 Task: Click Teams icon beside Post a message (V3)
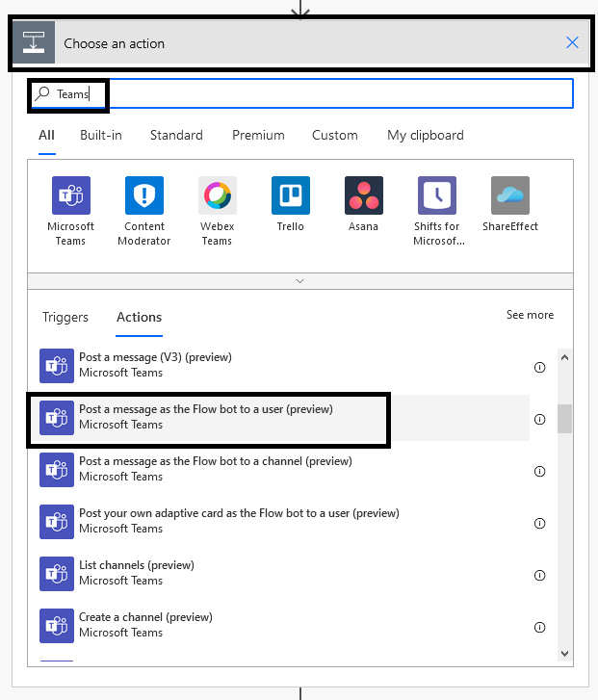coord(57,366)
